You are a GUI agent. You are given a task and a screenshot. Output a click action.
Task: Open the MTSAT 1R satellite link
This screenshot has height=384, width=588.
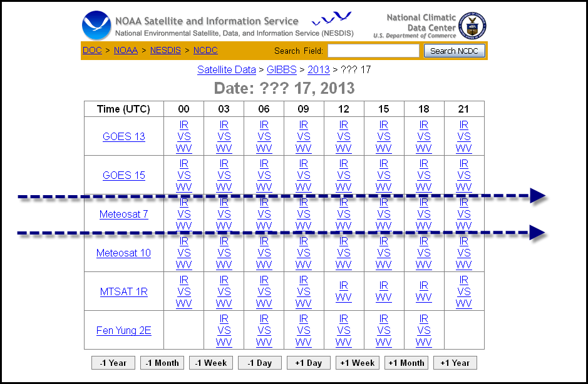[124, 291]
